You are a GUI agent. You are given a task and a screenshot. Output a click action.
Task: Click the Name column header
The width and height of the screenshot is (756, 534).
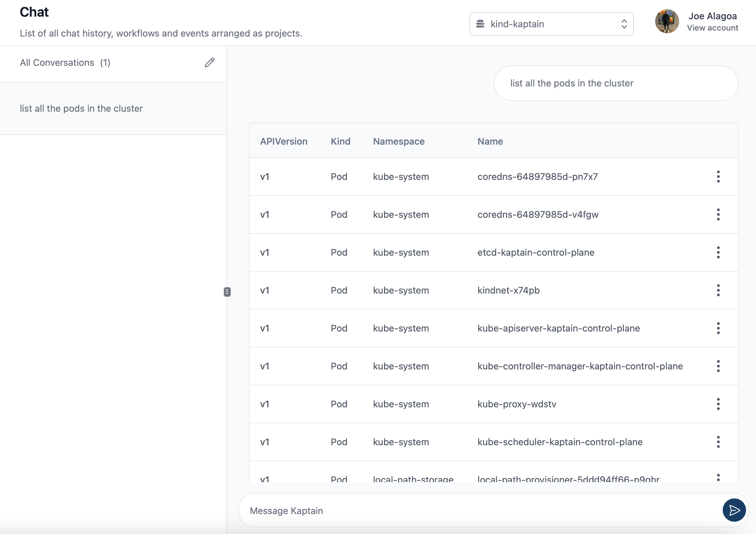tap(490, 141)
